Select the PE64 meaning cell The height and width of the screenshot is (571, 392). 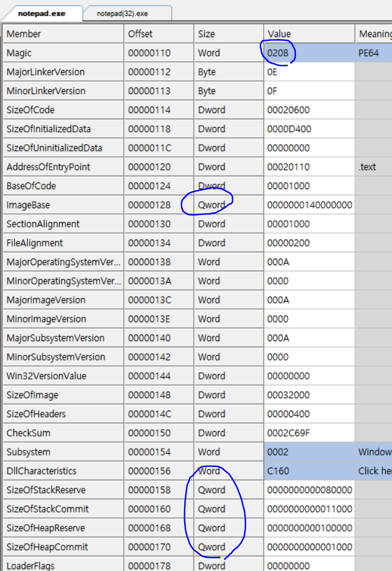[x=373, y=53]
